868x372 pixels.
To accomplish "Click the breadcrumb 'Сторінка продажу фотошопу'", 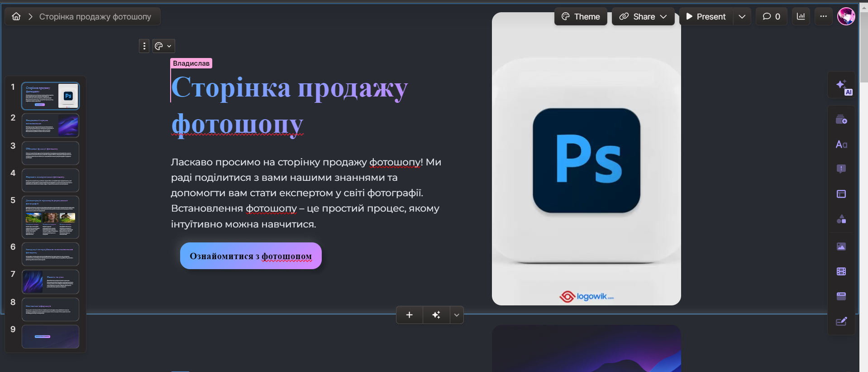I will [95, 16].
